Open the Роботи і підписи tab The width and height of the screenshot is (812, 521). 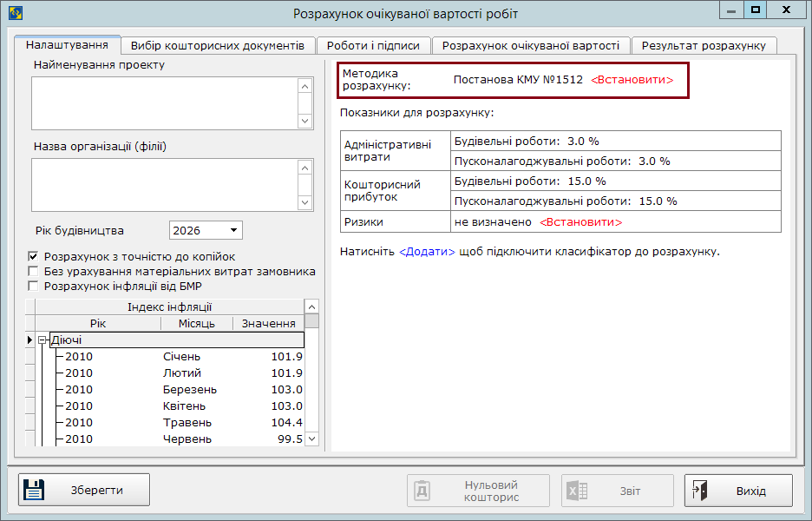click(374, 46)
